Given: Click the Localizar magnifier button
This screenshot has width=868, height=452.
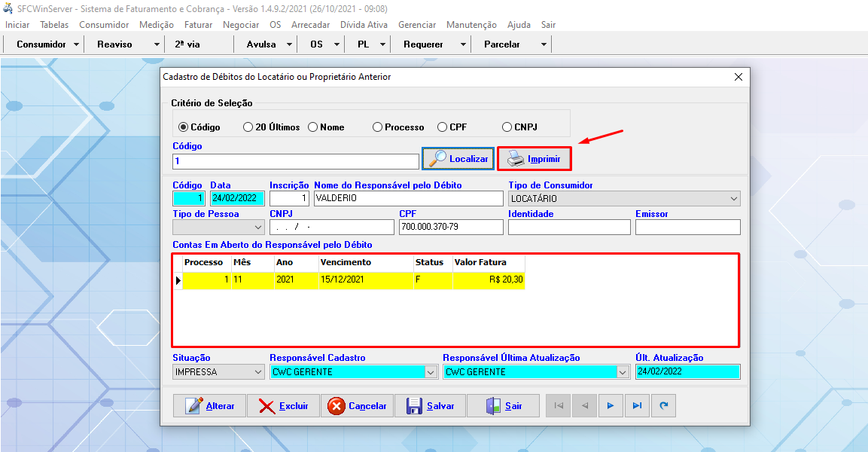Looking at the screenshot, I should tap(458, 159).
